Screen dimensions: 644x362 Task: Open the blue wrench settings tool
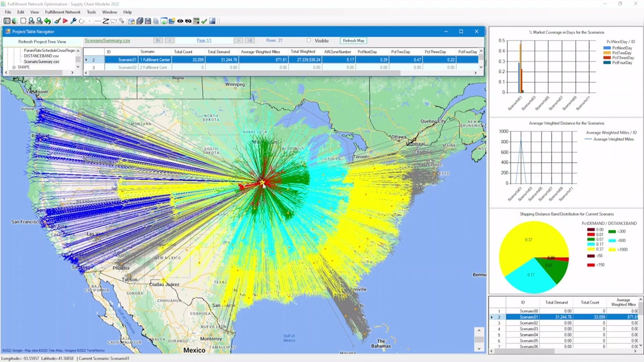click(x=73, y=21)
